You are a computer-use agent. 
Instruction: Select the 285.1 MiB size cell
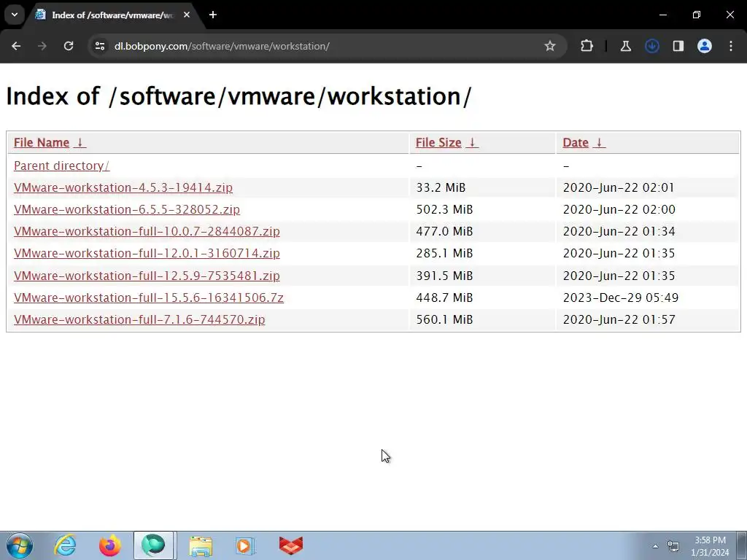pos(482,253)
